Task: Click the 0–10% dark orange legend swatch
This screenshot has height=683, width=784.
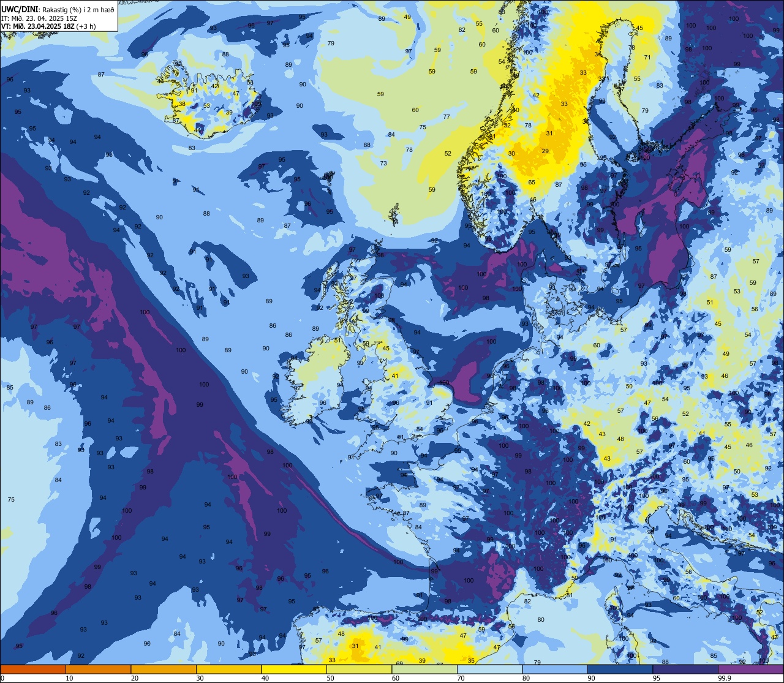Action: [33, 669]
